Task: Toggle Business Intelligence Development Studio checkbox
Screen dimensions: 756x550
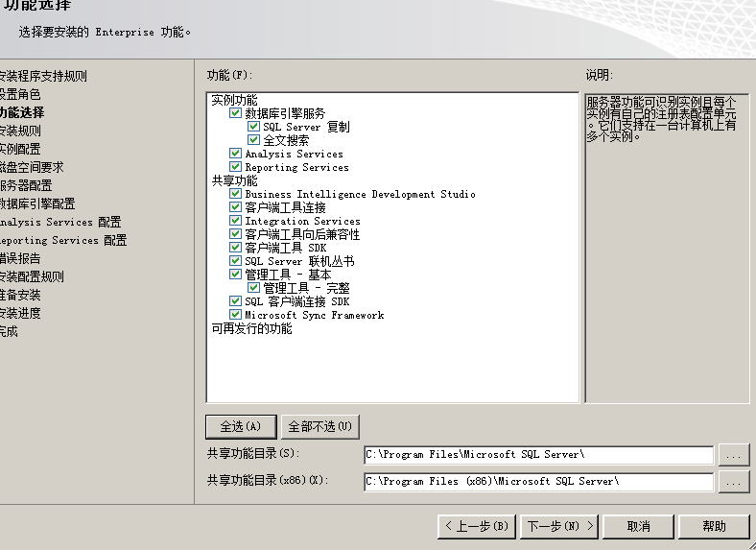Action: 235,194
